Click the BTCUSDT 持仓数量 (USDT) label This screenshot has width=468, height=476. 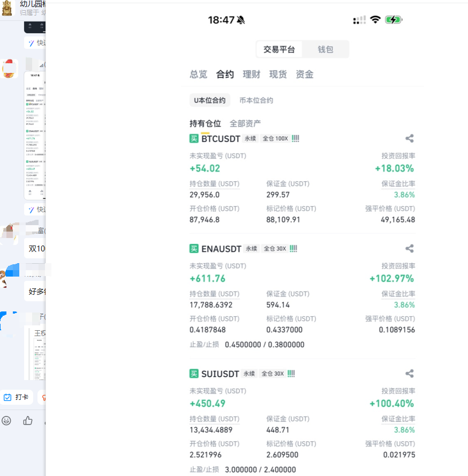[214, 184]
